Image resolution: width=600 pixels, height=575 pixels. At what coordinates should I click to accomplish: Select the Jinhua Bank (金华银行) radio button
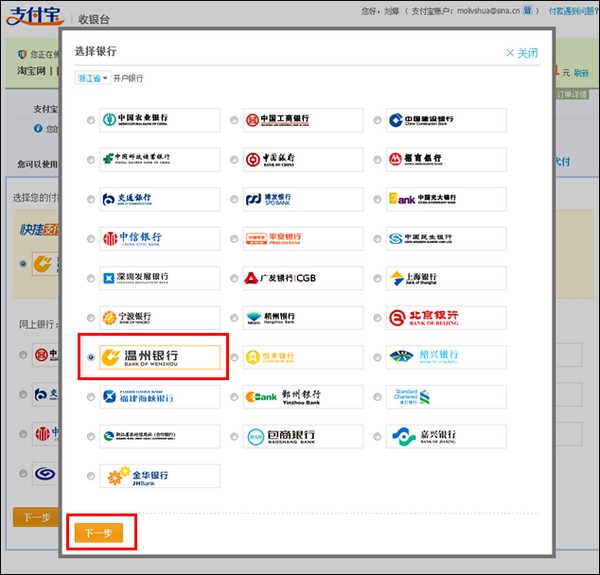click(92, 476)
